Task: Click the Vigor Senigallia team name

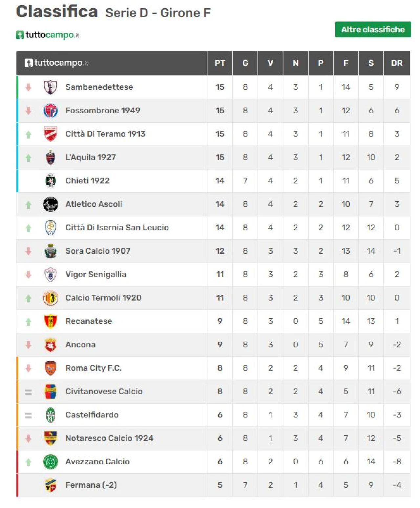Action: [96, 274]
